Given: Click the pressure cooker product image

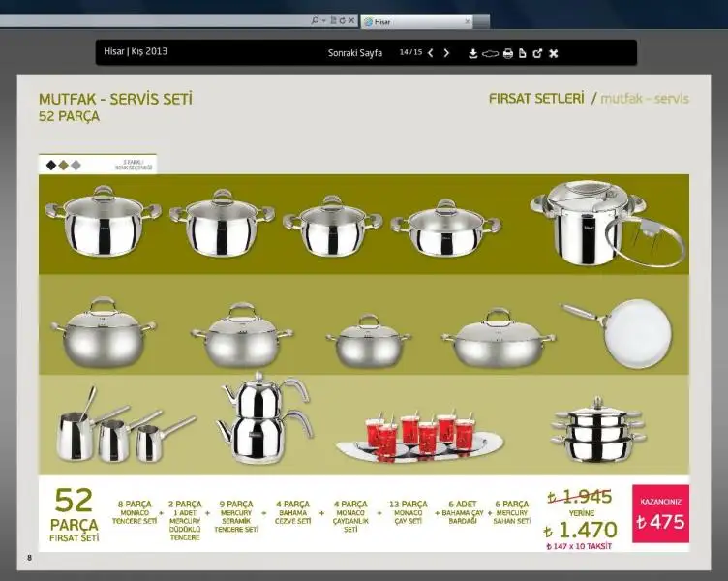Looking at the screenshot, I should [607, 226].
